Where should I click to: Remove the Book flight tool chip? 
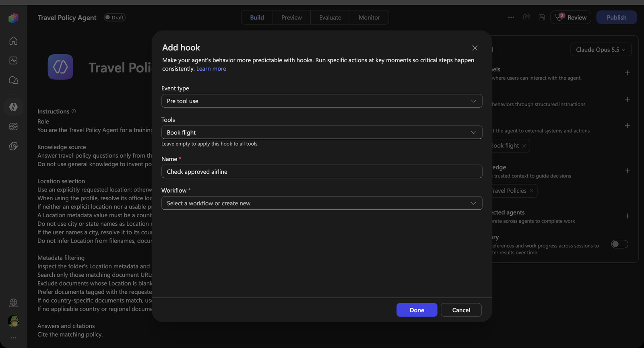point(524,146)
